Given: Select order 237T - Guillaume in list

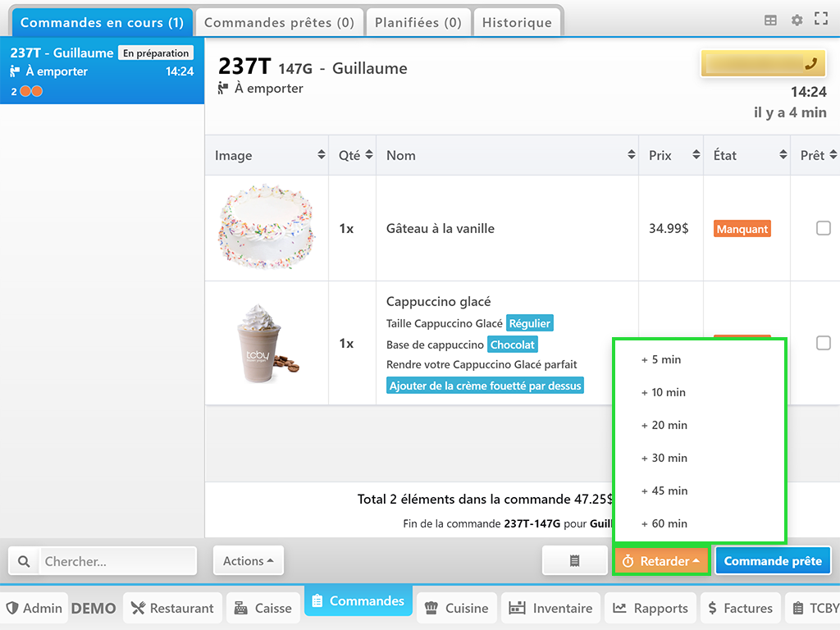Looking at the screenshot, I should tap(102, 71).
